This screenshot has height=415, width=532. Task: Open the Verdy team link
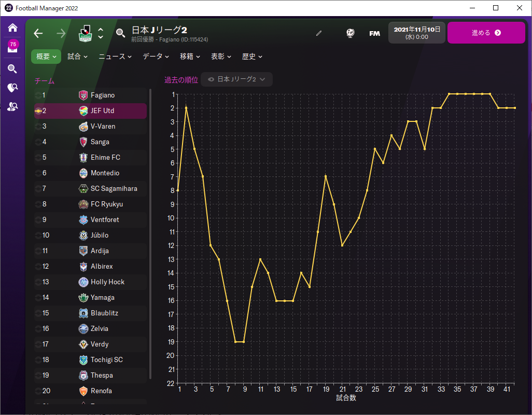pos(100,344)
